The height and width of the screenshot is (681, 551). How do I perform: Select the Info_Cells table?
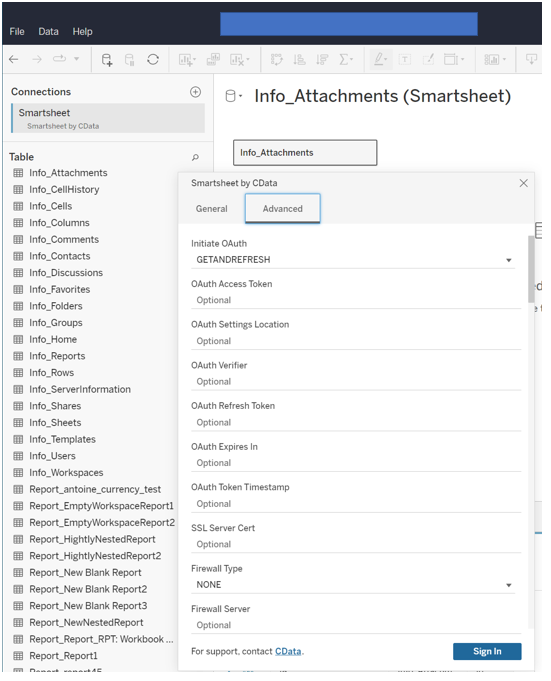(x=51, y=206)
